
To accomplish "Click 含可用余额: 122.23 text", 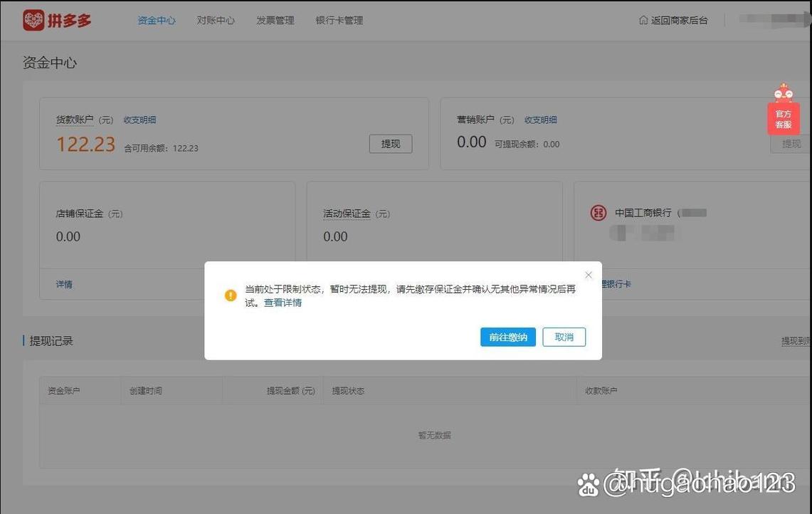I will 161,148.
